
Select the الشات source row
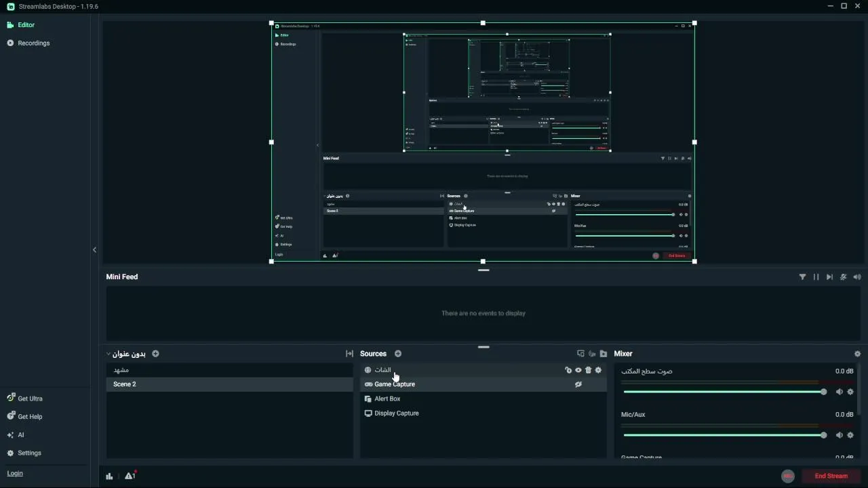(483, 370)
